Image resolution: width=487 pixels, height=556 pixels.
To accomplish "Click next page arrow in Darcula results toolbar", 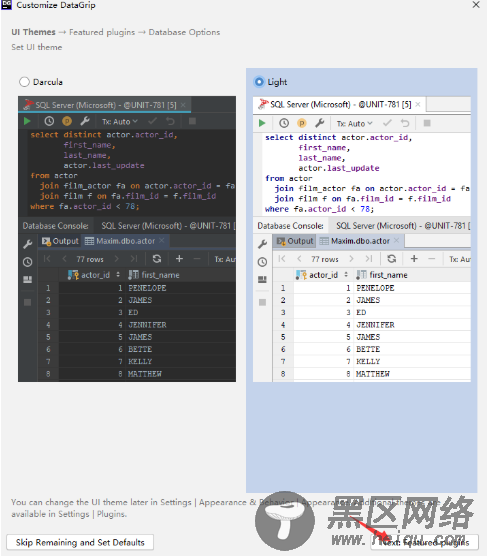I will tap(116, 258).
